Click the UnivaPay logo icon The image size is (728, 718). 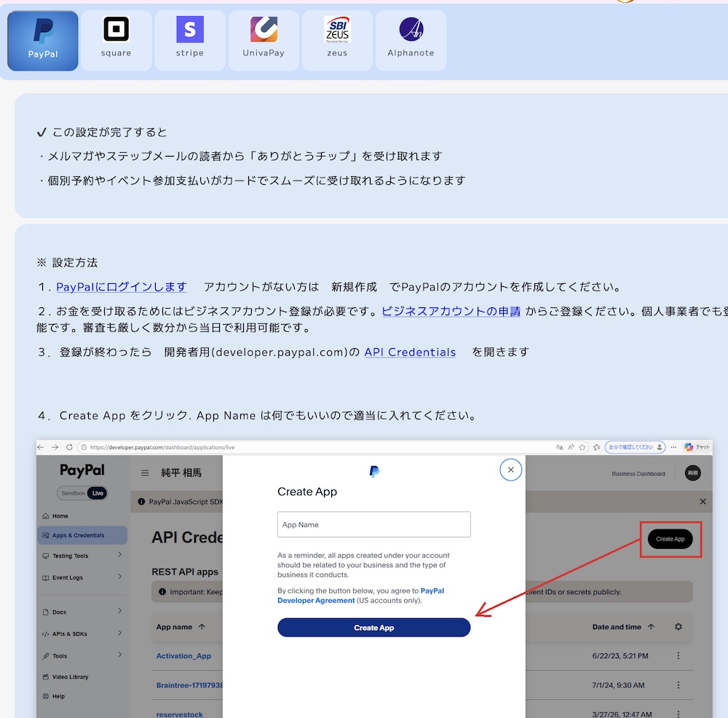pyautogui.click(x=264, y=30)
